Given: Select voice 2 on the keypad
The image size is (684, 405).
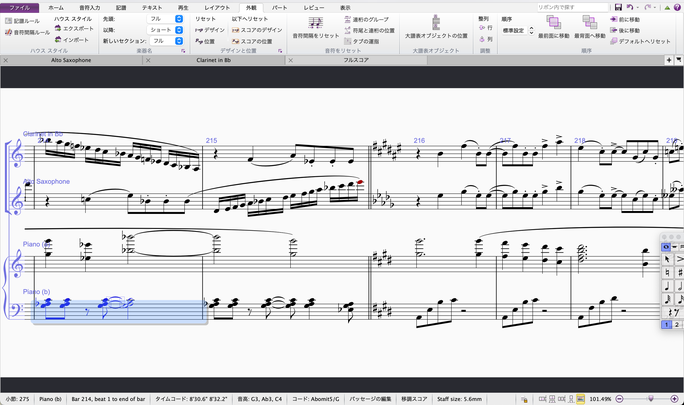Looking at the screenshot, I should [x=677, y=324].
